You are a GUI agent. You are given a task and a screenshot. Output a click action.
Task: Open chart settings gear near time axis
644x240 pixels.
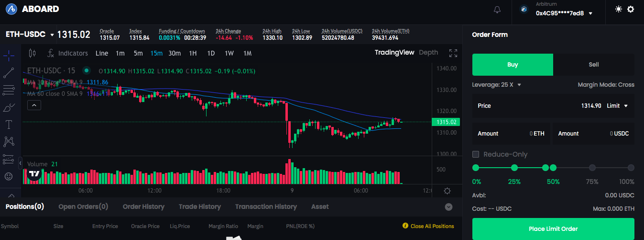[x=447, y=191]
